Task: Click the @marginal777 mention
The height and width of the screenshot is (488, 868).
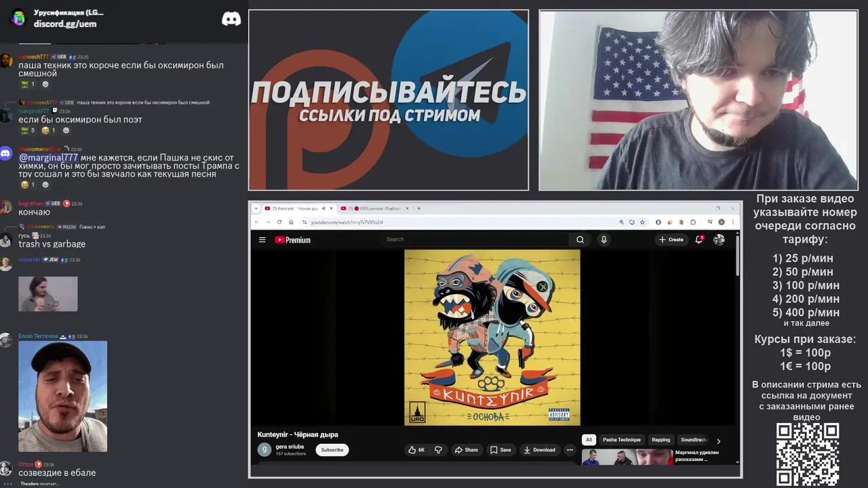Action: 48,157
